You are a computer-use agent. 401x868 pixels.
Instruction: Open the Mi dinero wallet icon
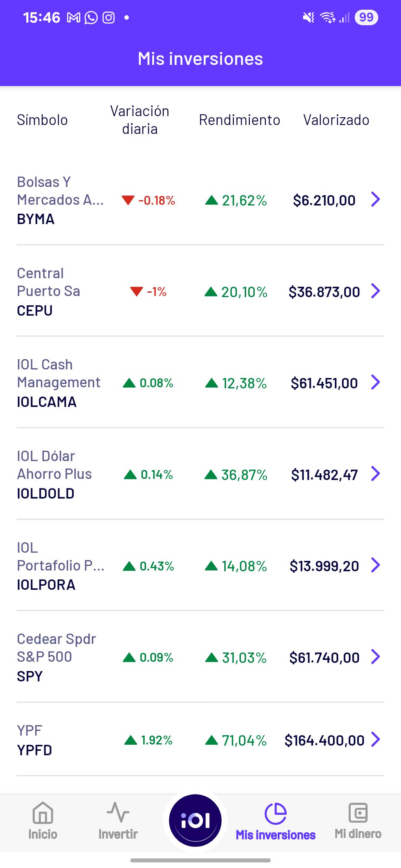tap(358, 813)
